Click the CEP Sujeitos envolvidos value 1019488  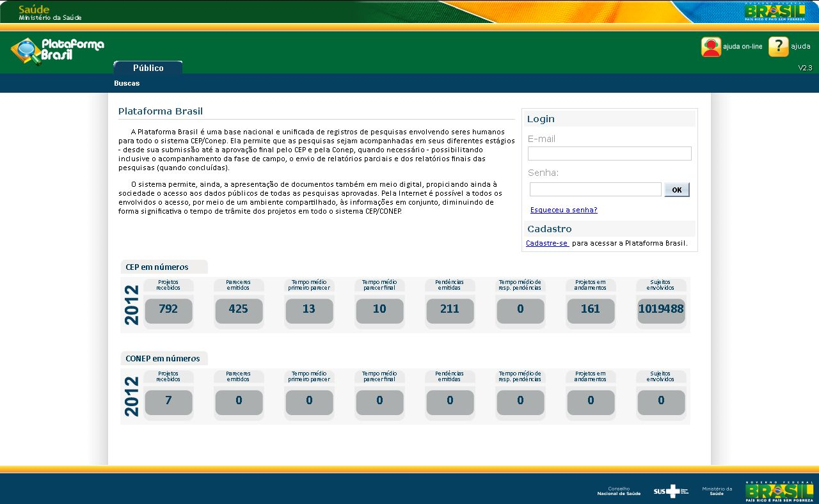pos(661,310)
